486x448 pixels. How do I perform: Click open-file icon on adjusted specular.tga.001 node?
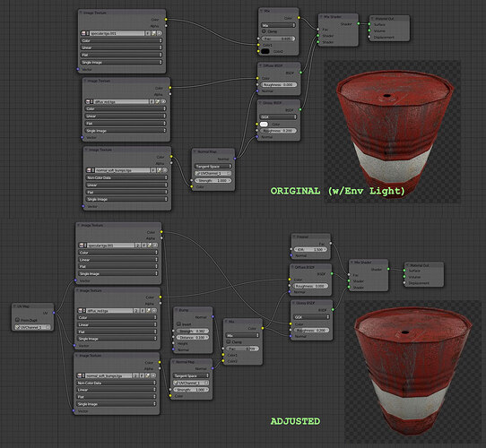tap(150, 246)
